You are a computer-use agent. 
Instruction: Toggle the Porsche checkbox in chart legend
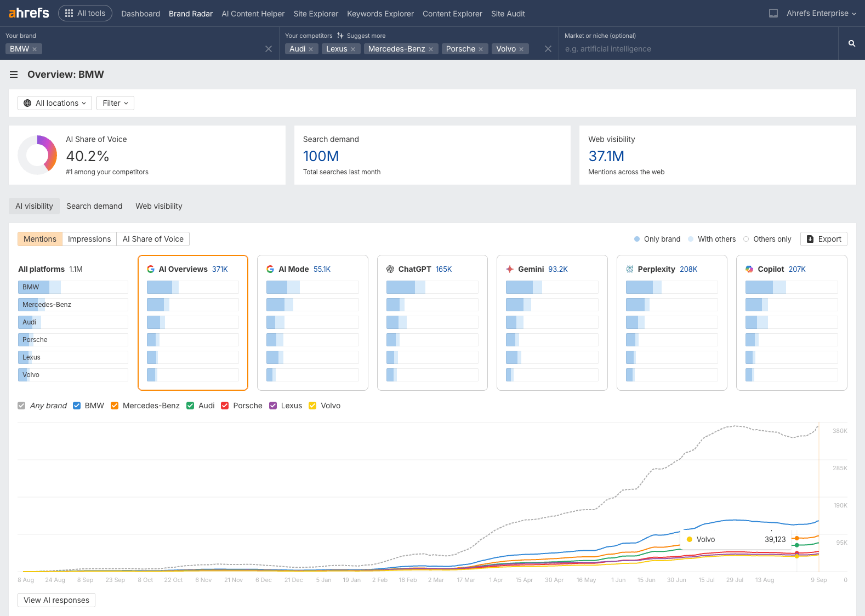225,406
